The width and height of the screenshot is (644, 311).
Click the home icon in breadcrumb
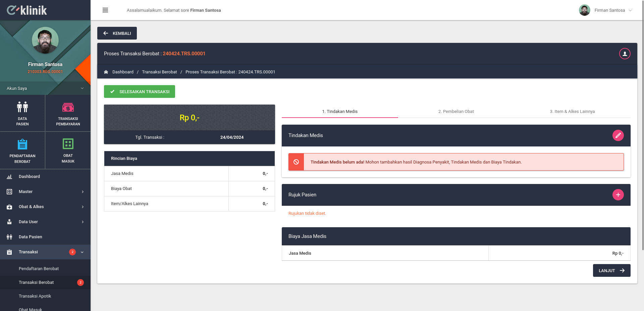coord(106,72)
